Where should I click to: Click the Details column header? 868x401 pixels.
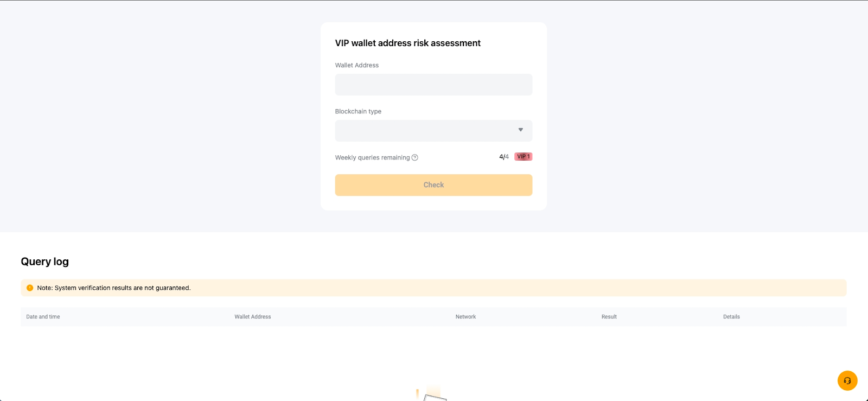[731, 317]
